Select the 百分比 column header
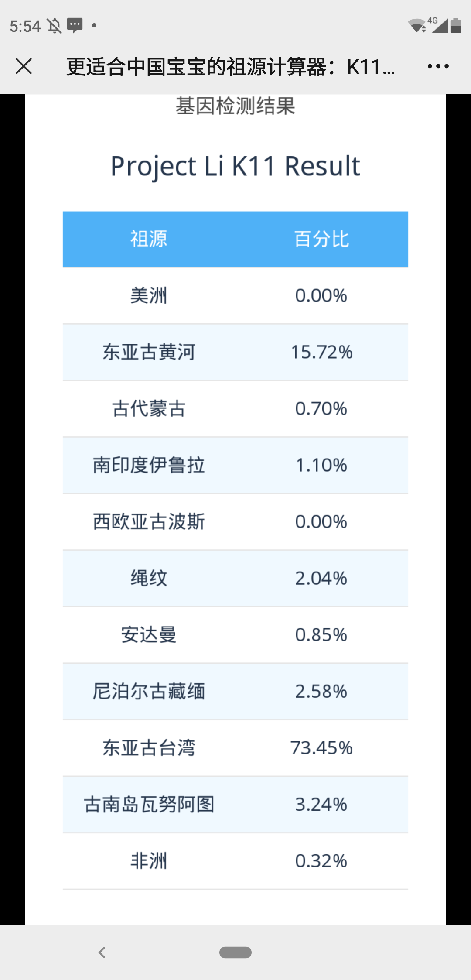 click(321, 239)
